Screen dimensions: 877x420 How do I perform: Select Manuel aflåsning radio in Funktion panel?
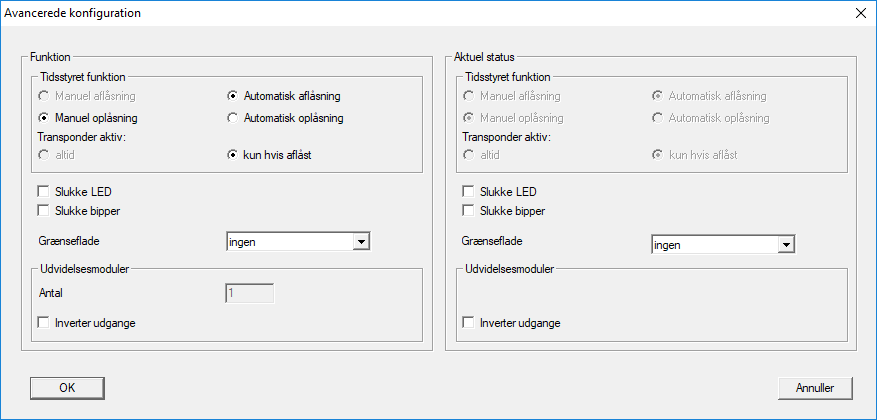43,96
